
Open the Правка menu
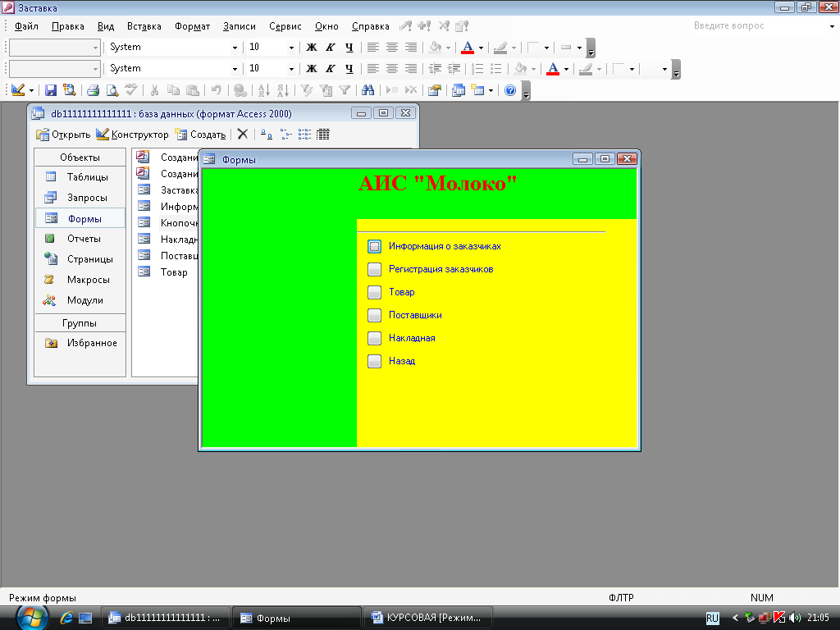[x=68, y=25]
